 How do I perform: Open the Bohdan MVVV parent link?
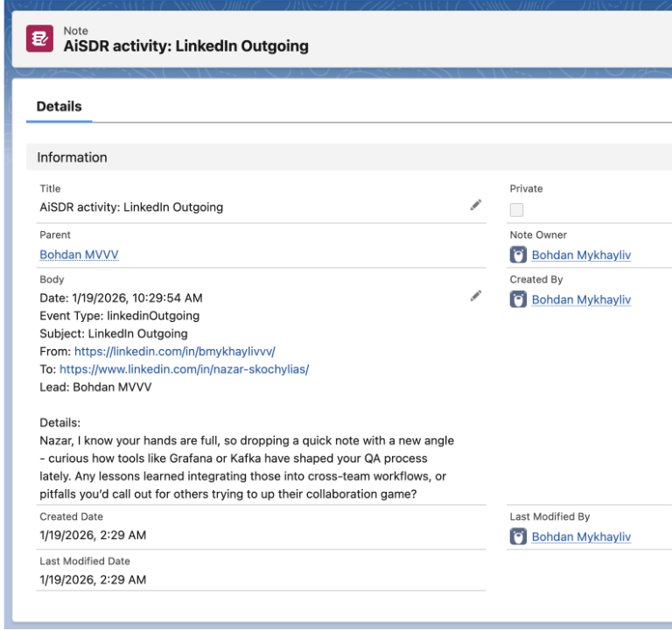(79, 255)
